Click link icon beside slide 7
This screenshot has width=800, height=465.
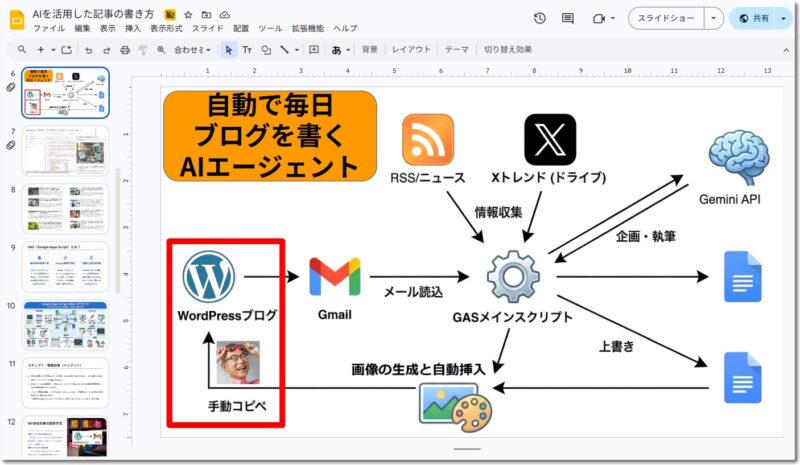(x=11, y=145)
